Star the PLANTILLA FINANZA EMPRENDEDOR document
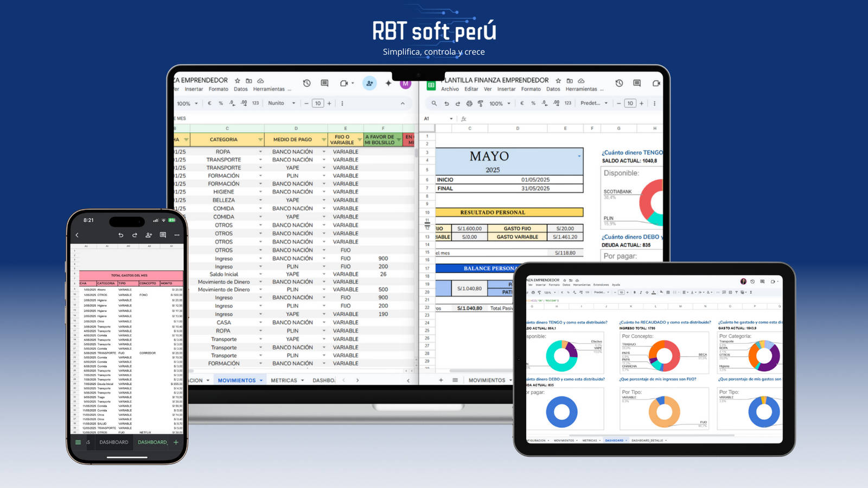Image resolution: width=868 pixels, height=488 pixels. pos(558,80)
